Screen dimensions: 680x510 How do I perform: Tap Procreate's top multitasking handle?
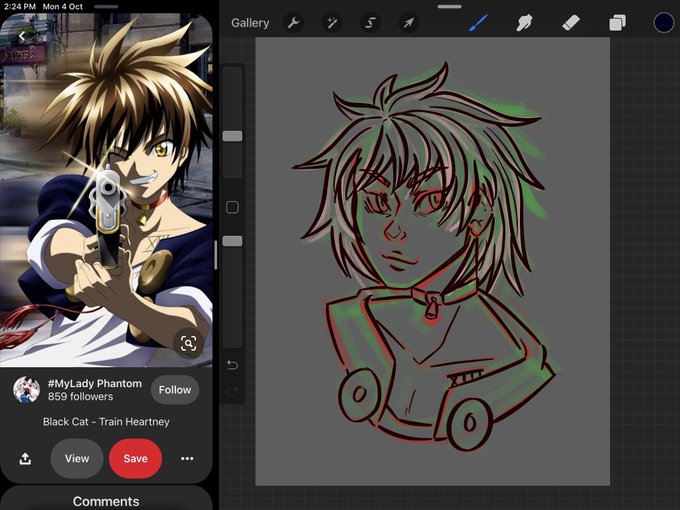tap(450, 7)
